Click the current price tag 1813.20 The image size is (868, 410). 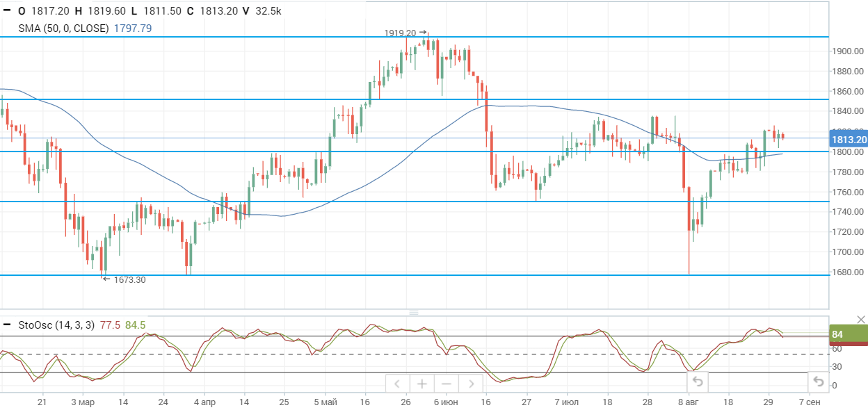849,140
